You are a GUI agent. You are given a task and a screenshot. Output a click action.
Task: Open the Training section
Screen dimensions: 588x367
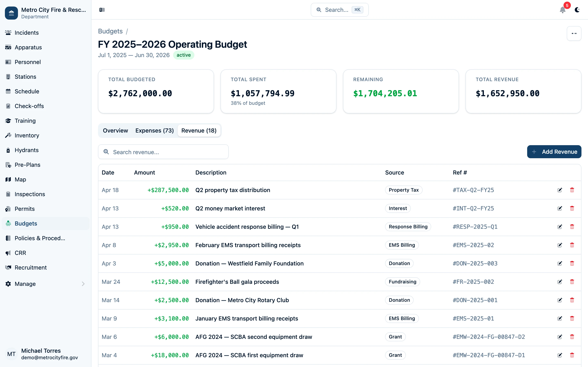coord(25,121)
